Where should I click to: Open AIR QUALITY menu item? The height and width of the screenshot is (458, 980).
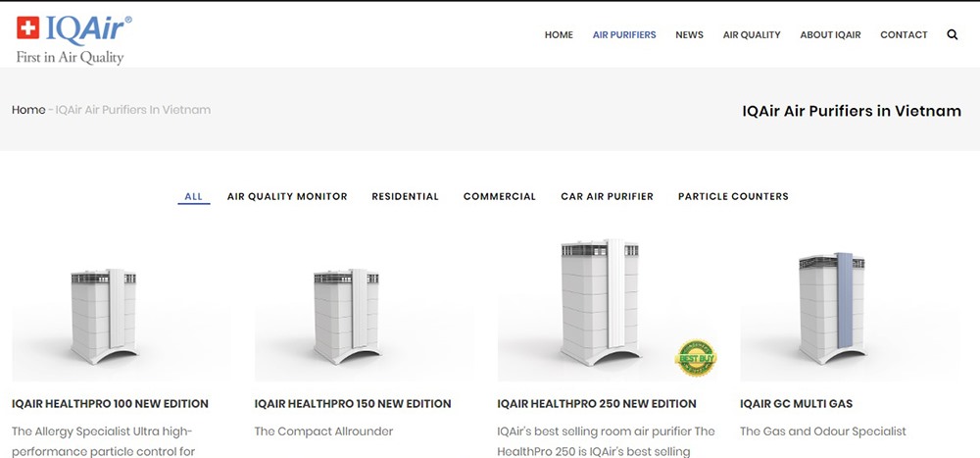pyautogui.click(x=752, y=35)
